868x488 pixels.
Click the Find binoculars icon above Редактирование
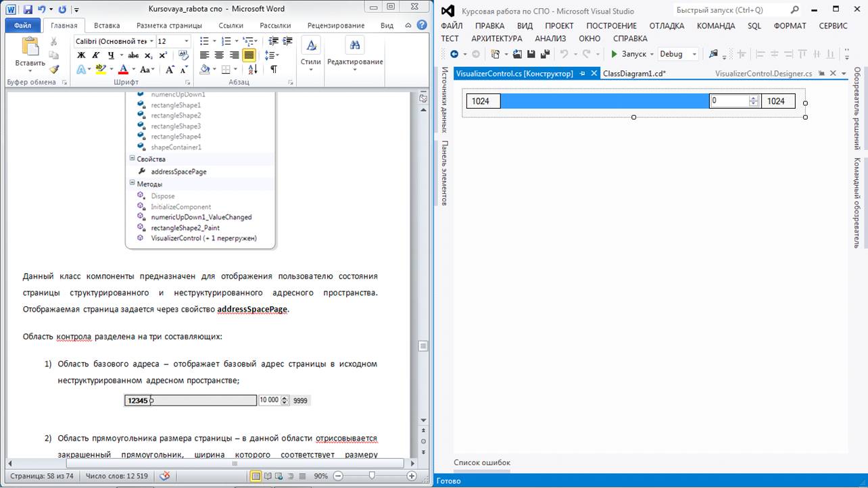pos(354,45)
